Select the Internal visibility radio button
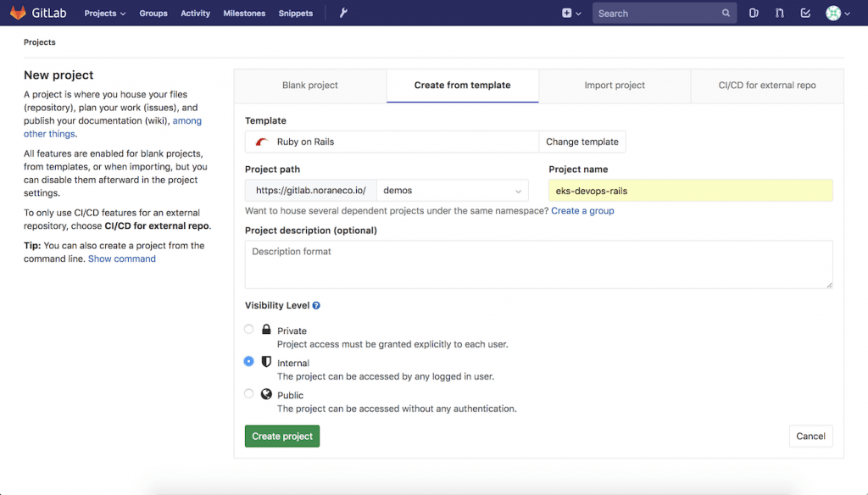868x495 pixels. point(249,362)
